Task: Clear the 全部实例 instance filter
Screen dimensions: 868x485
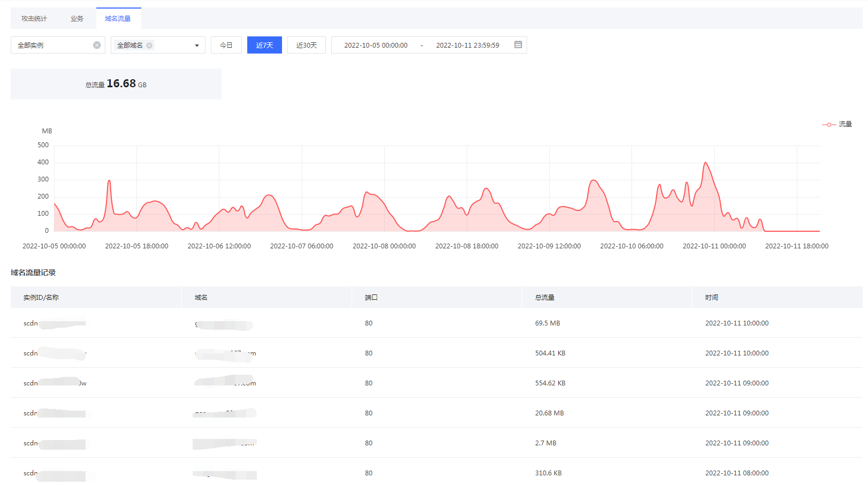Action: click(97, 45)
